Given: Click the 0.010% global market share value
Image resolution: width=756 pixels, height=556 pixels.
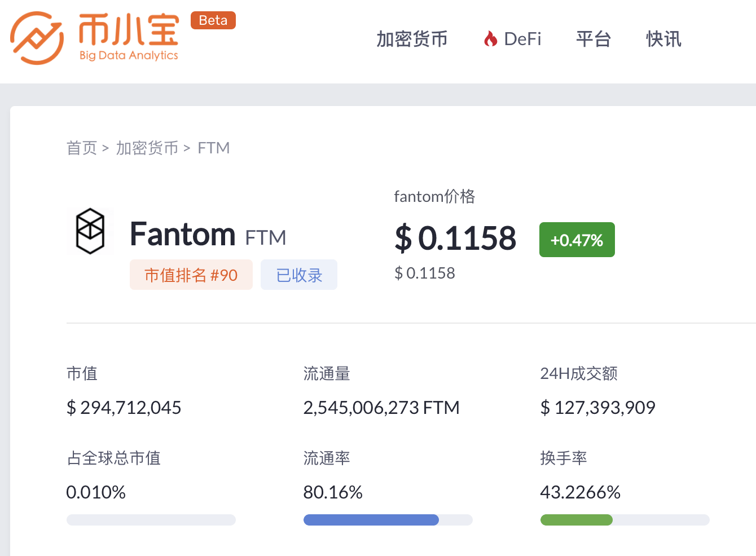Looking at the screenshot, I should tap(96, 492).
